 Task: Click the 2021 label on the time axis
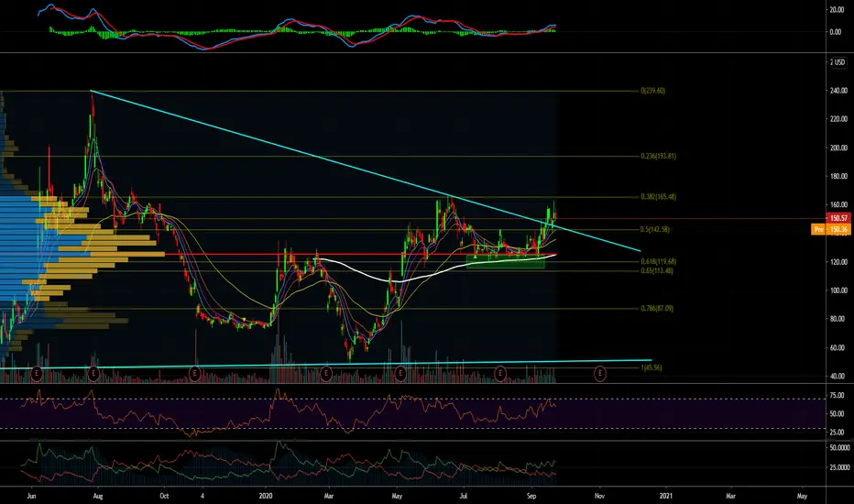tap(666, 496)
